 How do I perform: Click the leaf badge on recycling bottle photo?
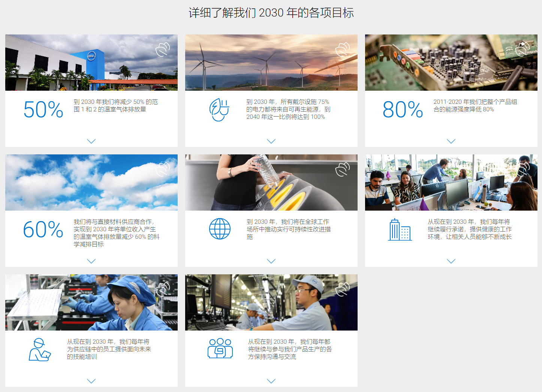coord(343,169)
